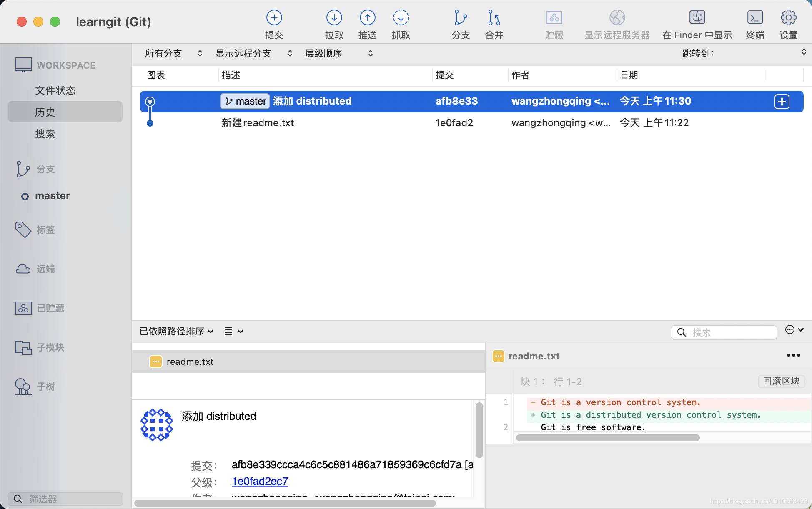Open parent commit link 1e0fad2ec7
Screen dimensions: 812x509
click(260, 481)
